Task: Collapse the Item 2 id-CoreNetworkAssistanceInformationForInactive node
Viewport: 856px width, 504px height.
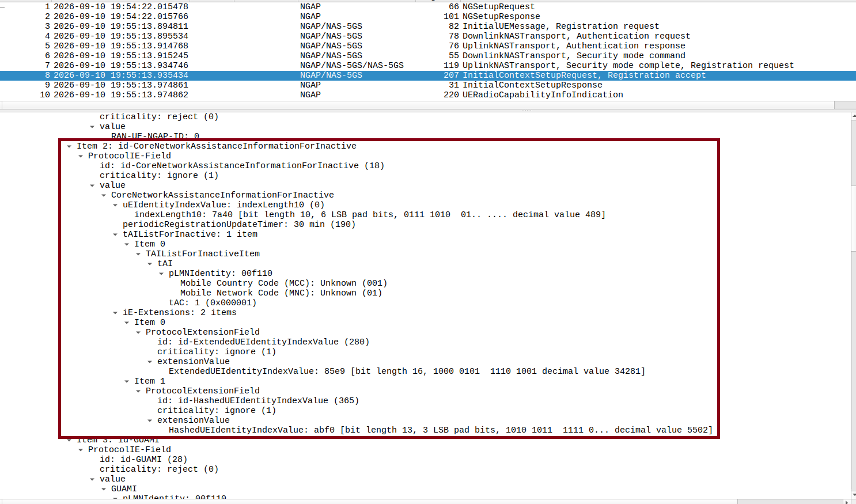Action: 69,146
